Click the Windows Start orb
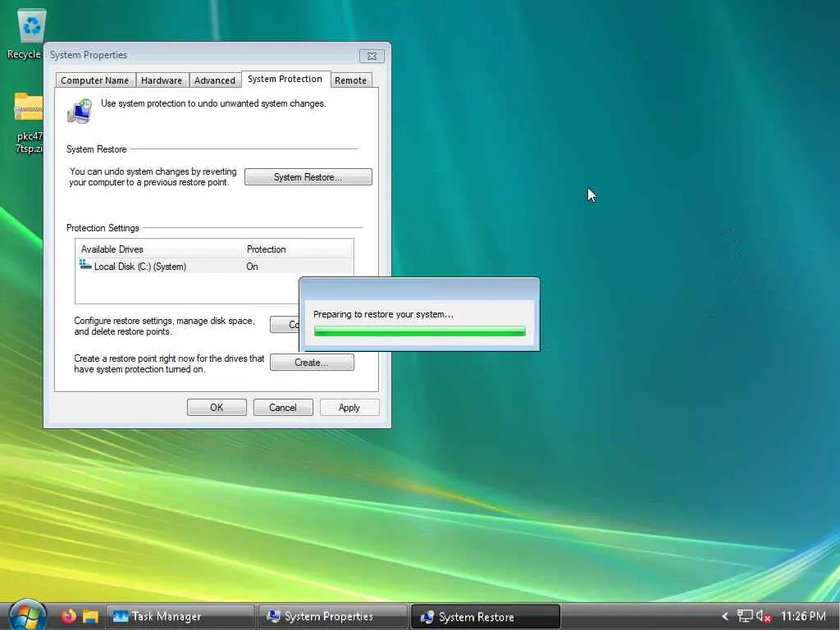 pyautogui.click(x=27, y=616)
